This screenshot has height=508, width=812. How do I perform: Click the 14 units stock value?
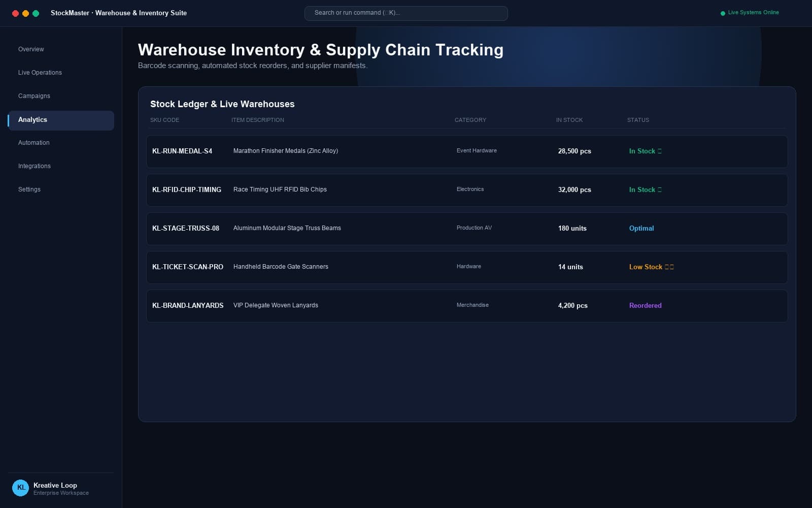coord(570,267)
